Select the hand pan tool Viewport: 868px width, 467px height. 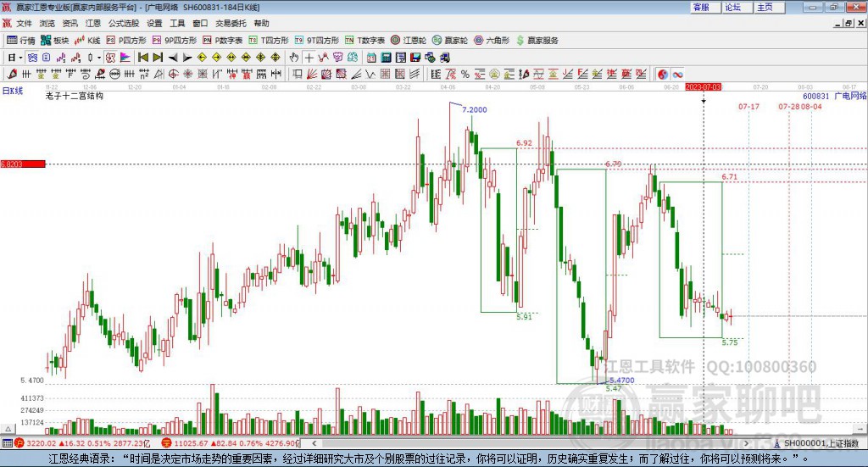(x=294, y=58)
